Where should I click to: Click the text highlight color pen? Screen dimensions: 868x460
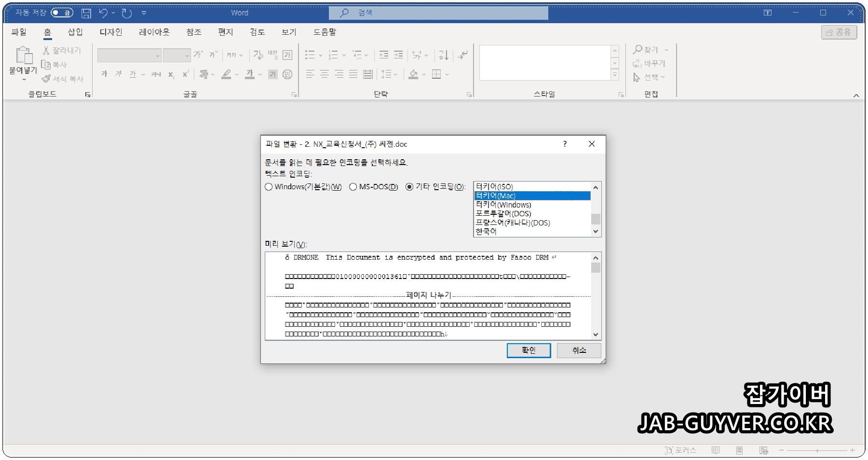pos(226,74)
